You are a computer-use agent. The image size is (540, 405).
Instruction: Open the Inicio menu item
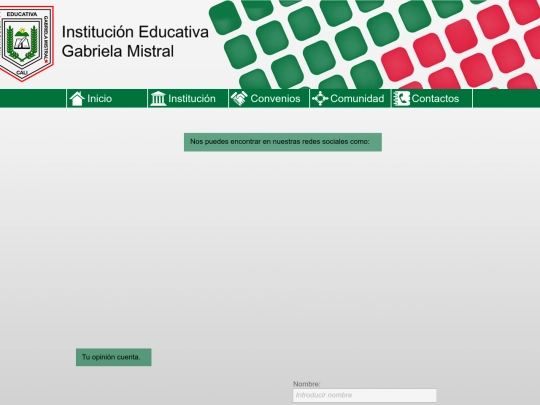tap(107, 98)
